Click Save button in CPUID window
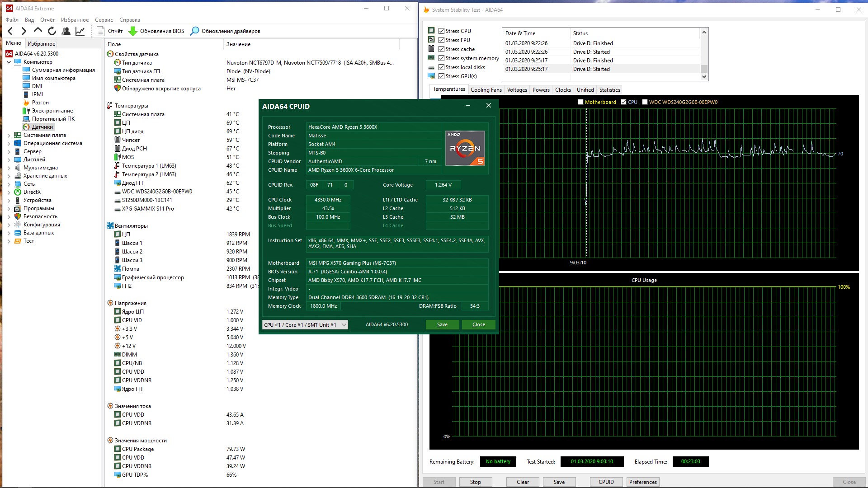Viewport: 868px width, 488px height. point(442,325)
